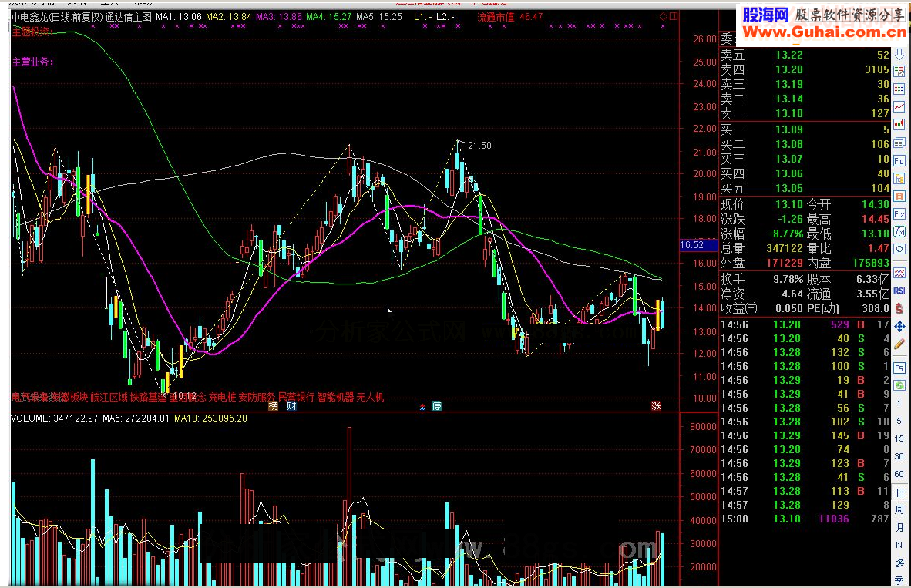Select the weekly '周' period

coord(899,509)
